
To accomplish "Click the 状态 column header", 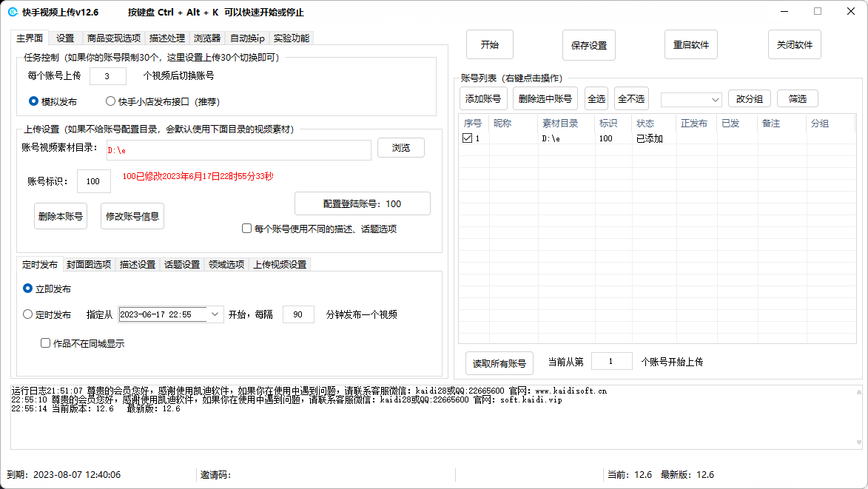I will point(654,124).
